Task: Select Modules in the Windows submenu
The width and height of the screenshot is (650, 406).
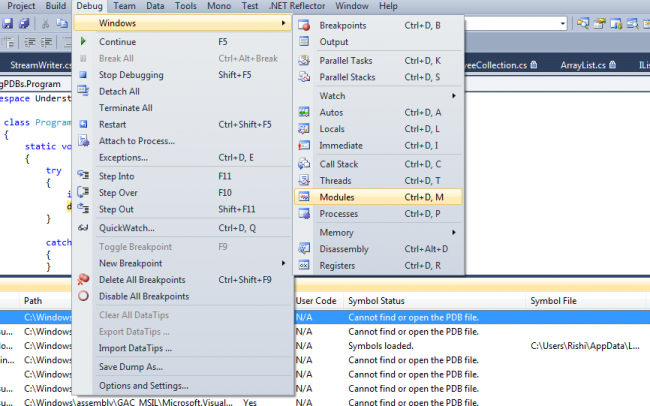Action: pos(378,197)
